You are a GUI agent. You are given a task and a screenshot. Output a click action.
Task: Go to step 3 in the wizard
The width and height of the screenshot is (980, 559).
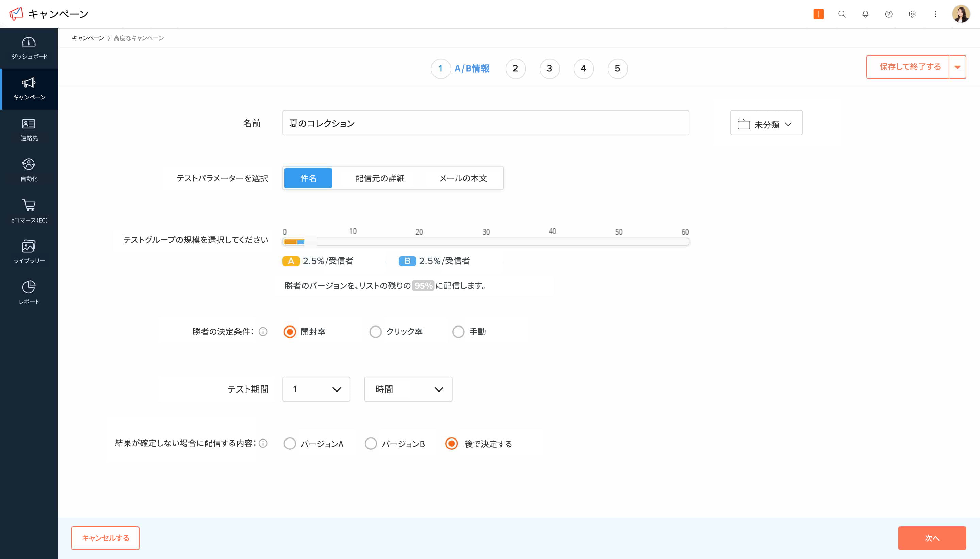click(549, 68)
